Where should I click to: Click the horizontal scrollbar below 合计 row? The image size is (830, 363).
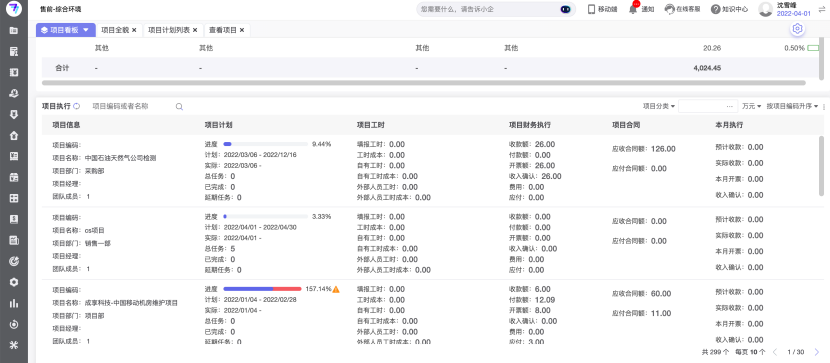423,83
